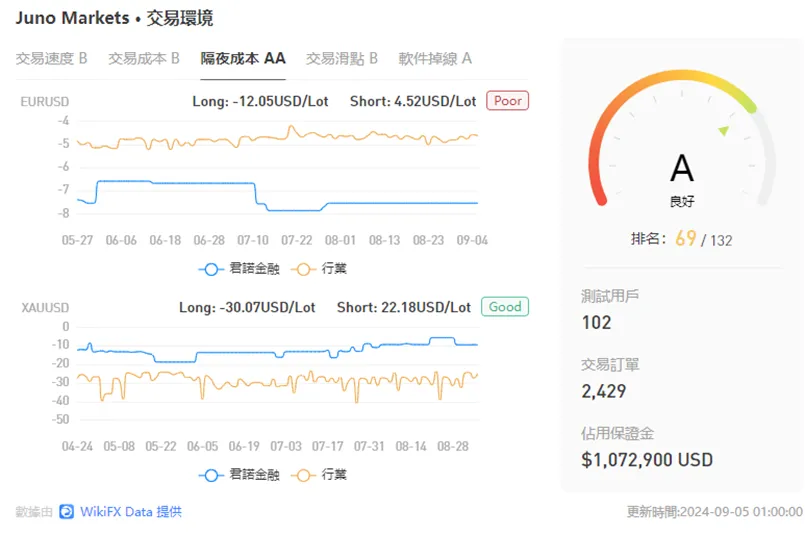Click the 07-22 date on EURUSD axis

296,240
